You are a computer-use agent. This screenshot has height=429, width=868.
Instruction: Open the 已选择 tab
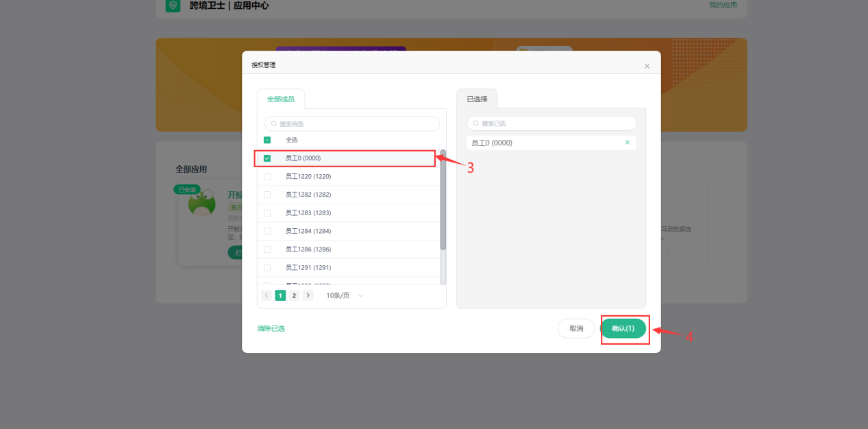(477, 99)
